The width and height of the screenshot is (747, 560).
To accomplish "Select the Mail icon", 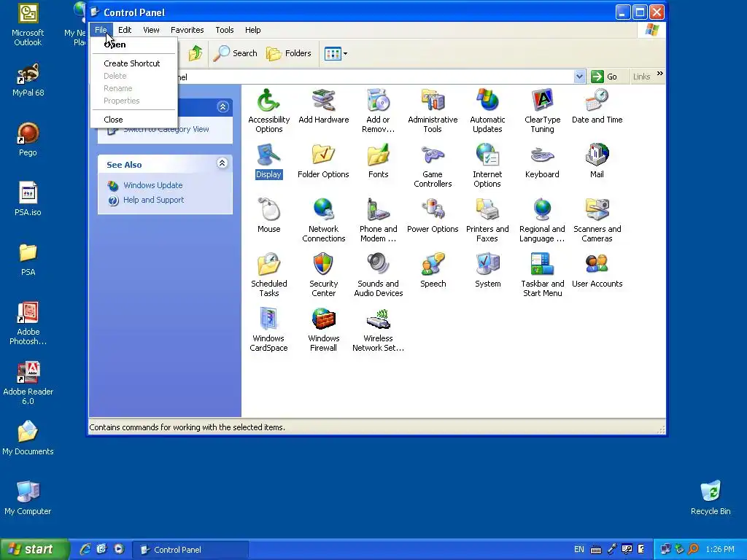I will pyautogui.click(x=597, y=161).
